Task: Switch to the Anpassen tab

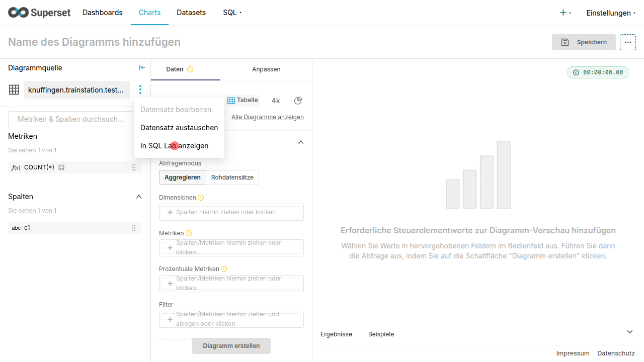Action: coord(266,69)
